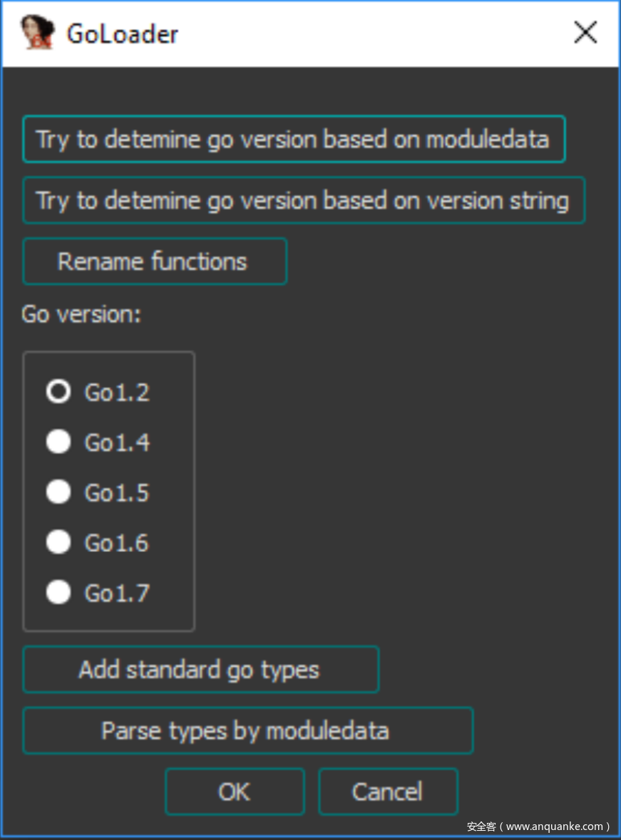Screen dimensions: 621x840
Task: Choose the Go1.4 radio option
Action: coord(58,442)
